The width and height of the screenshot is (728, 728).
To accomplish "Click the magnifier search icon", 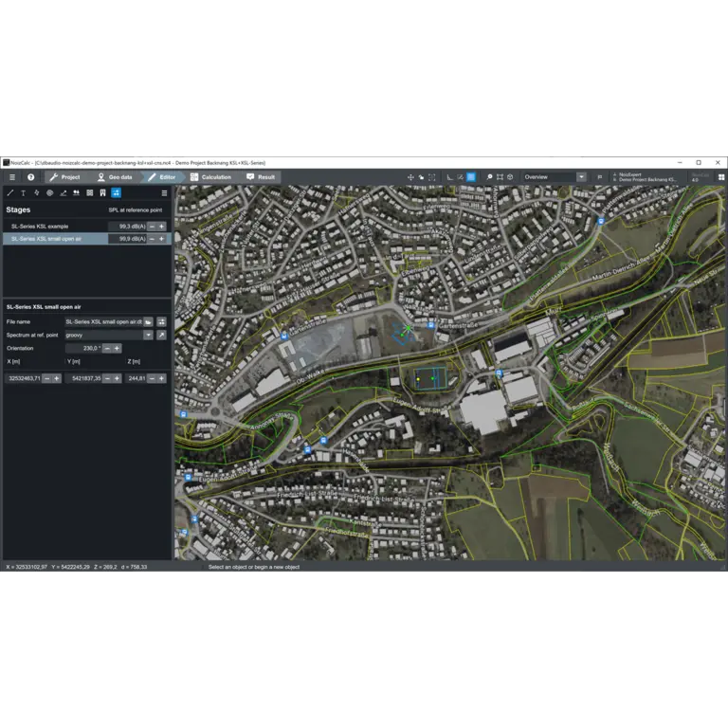I will pyautogui.click(x=489, y=177).
